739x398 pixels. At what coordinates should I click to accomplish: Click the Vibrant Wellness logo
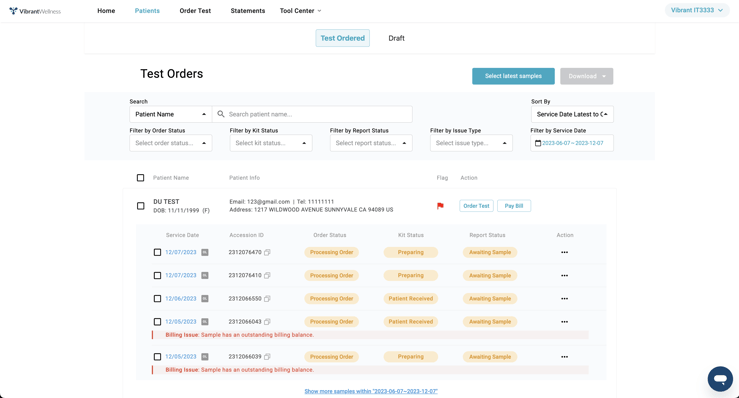pyautogui.click(x=35, y=11)
